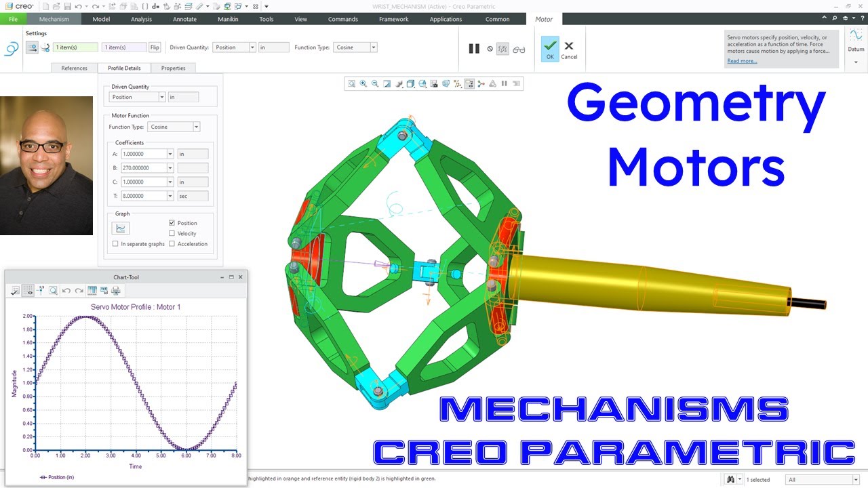Select the motion axis motor type icon

pos(32,47)
